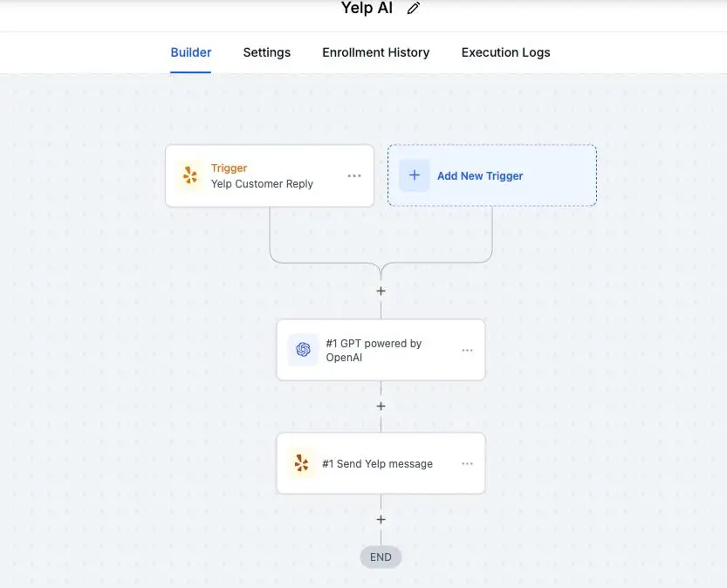The height and width of the screenshot is (588, 727).
Task: Click the plus icon in Add New Trigger
Action: point(415,175)
